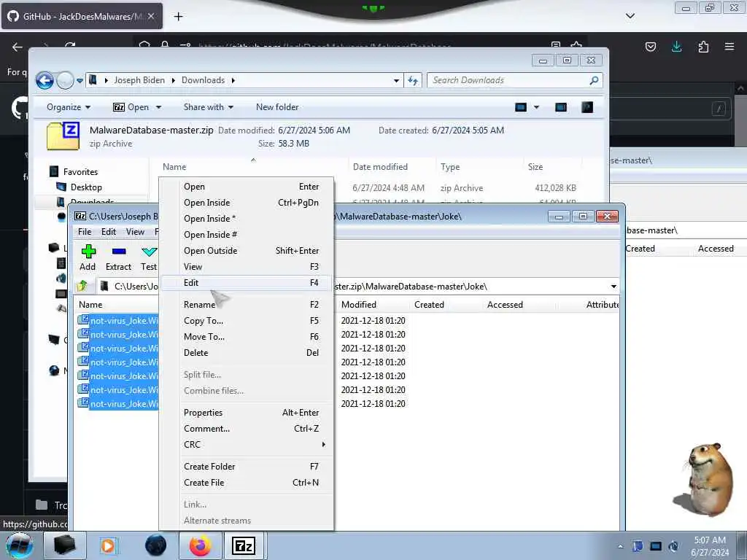Screen dimensions: 747x560
Task: Close the GitHub JackDoesMalwares tab
Action: 150,16
